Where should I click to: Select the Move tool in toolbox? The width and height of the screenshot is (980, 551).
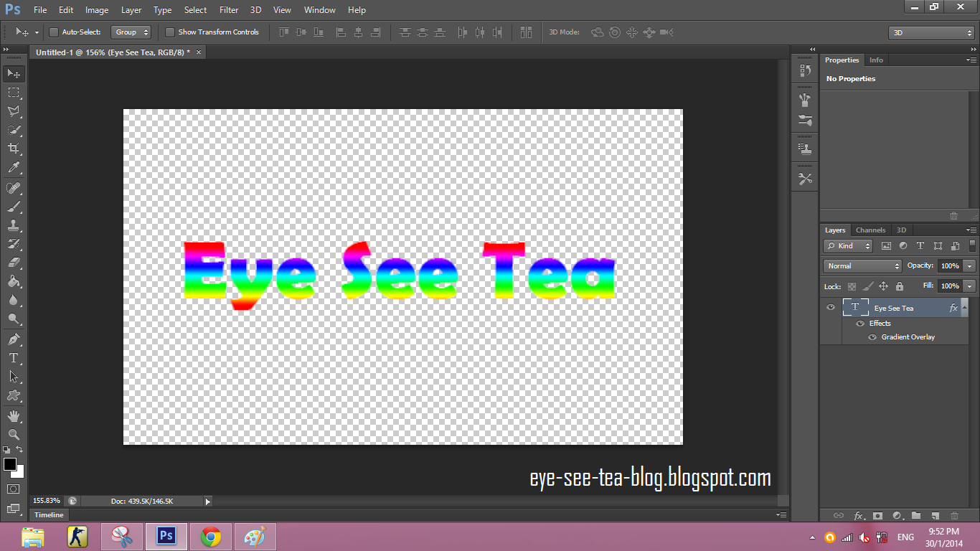(x=14, y=73)
